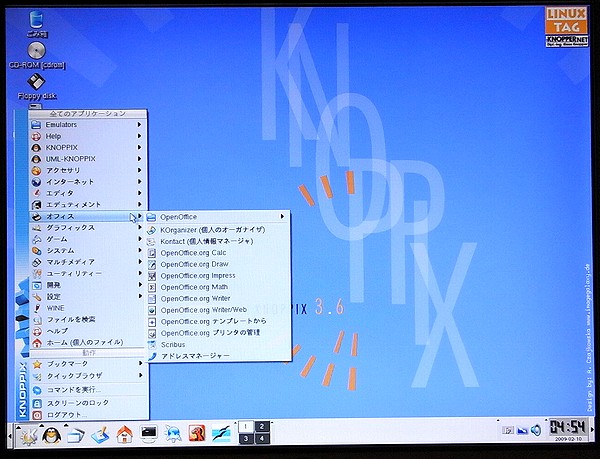Screen dimensions: 600x459
Task: Click the volume speaker tray icon
Action: click(x=536, y=431)
